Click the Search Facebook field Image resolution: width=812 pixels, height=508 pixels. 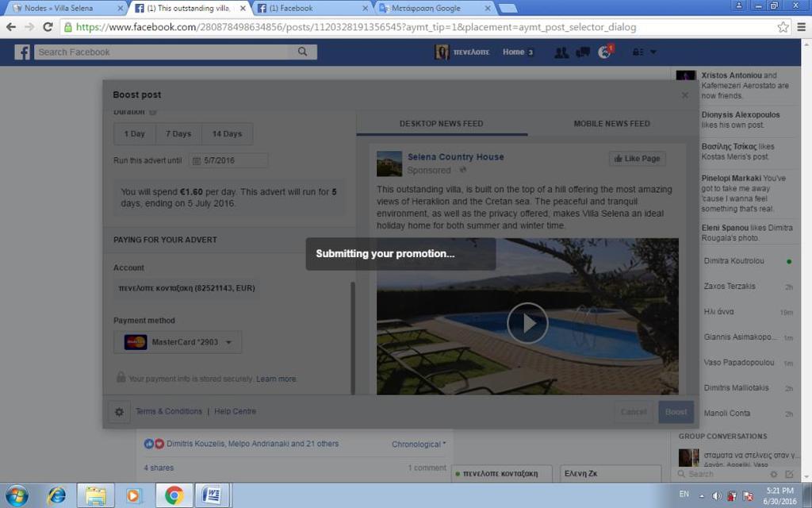(162, 52)
